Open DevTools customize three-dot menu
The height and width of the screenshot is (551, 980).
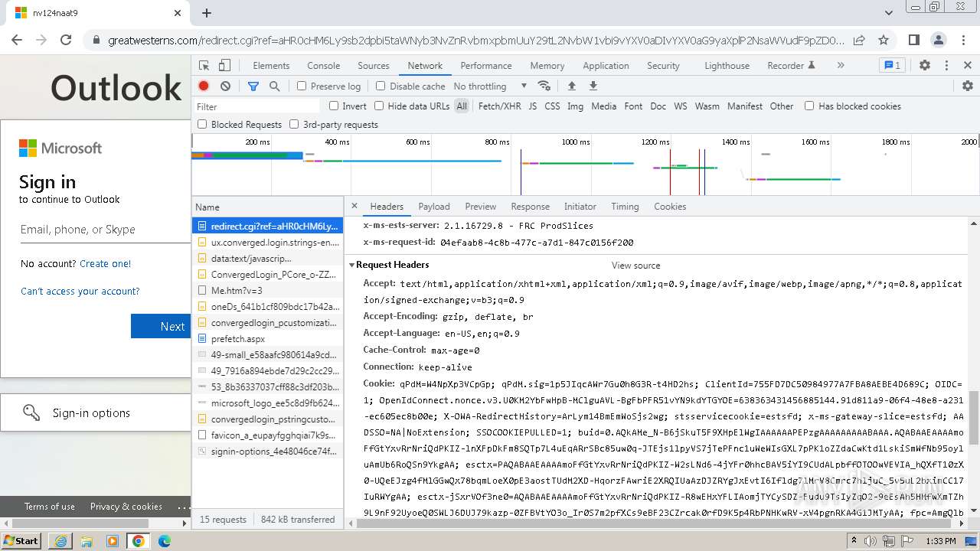pyautogui.click(x=946, y=66)
